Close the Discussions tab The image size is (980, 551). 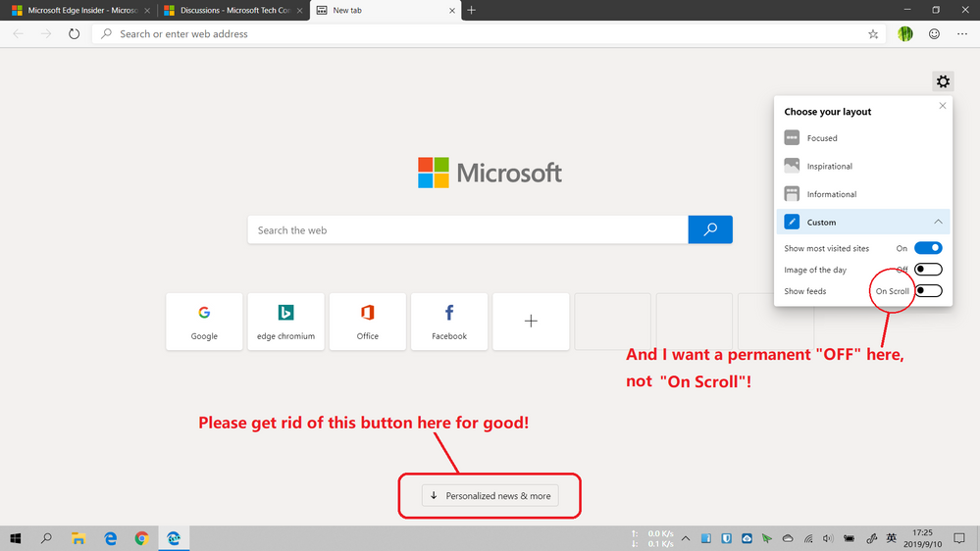(299, 11)
